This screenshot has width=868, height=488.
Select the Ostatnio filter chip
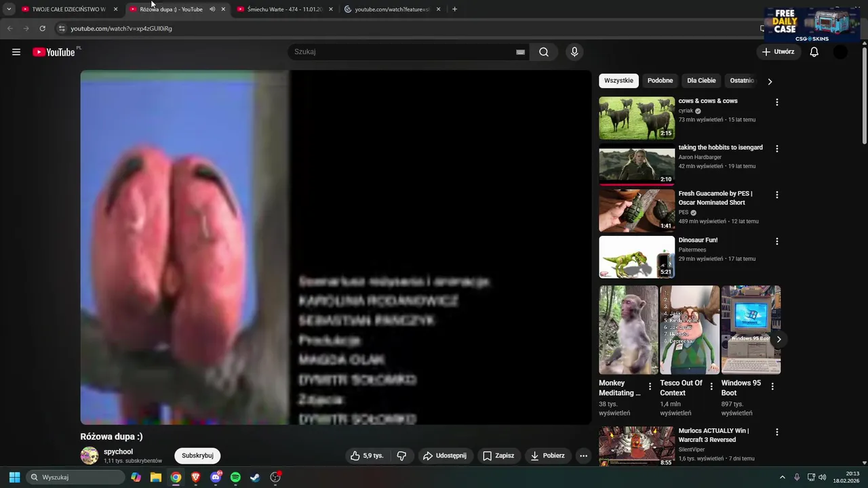tap(742, 81)
